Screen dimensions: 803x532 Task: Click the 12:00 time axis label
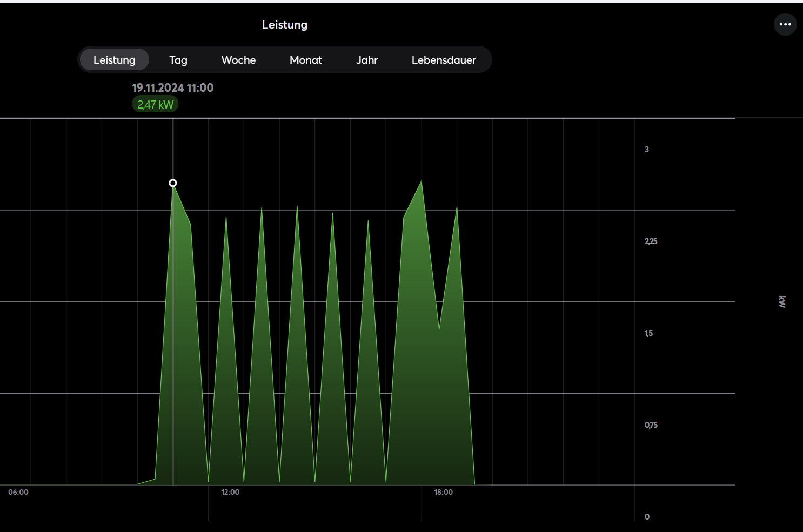click(230, 492)
